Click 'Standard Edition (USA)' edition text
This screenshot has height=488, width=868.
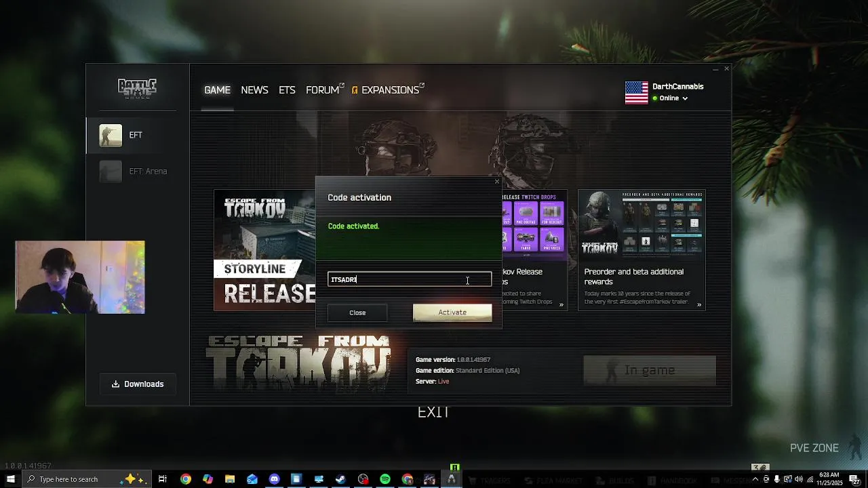pyautogui.click(x=488, y=371)
